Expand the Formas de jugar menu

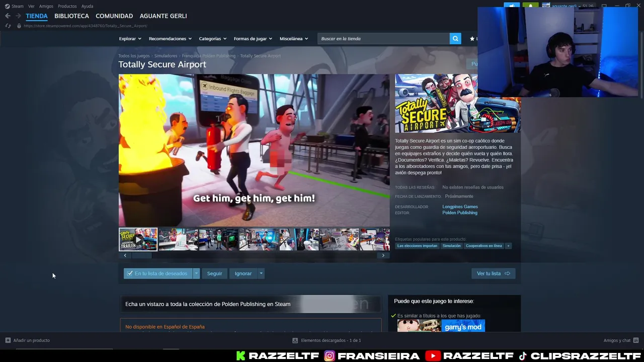253,39
